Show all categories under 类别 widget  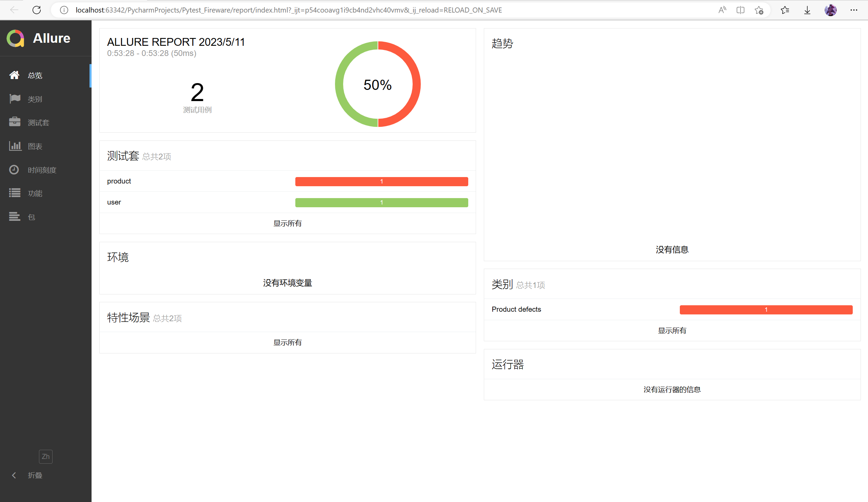(x=672, y=330)
